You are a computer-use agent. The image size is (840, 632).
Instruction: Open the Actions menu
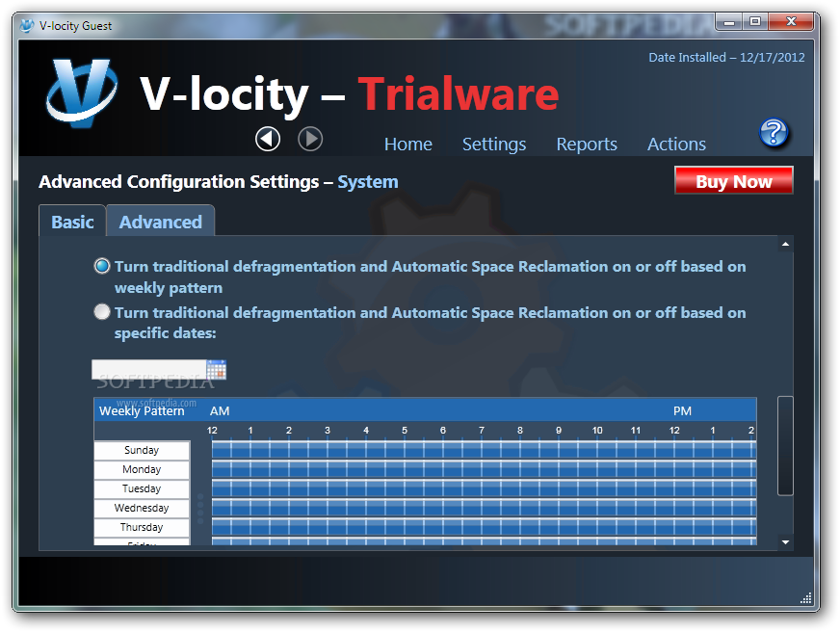(676, 145)
